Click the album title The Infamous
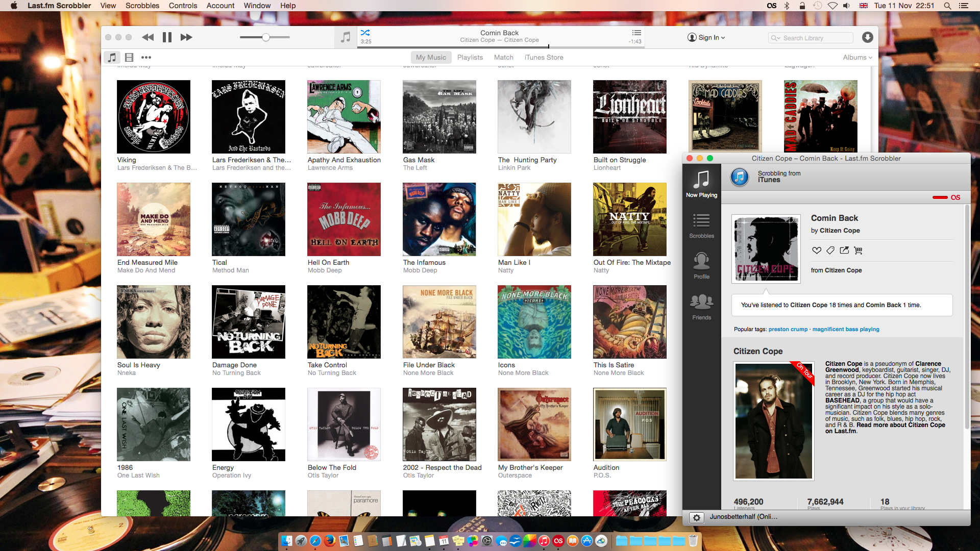Viewport: 980px width, 551px height. [424, 262]
